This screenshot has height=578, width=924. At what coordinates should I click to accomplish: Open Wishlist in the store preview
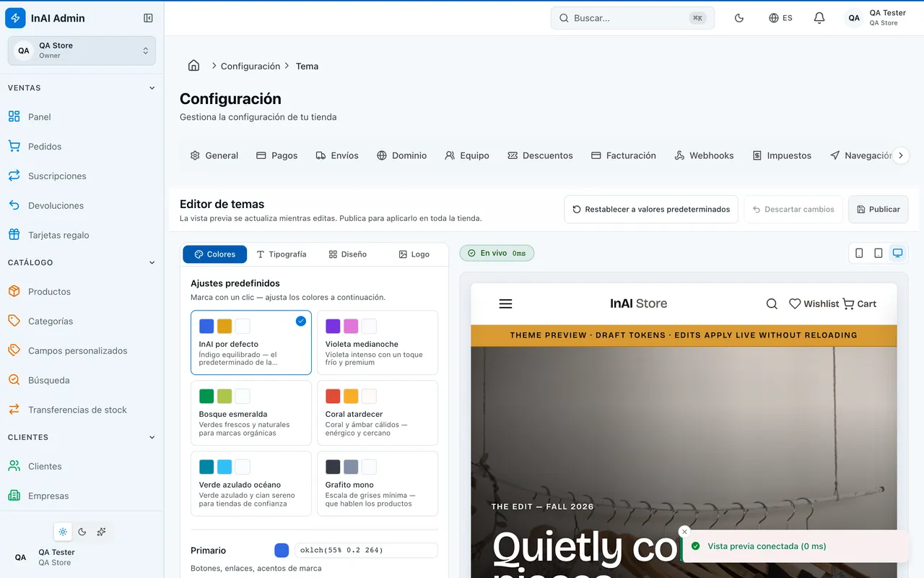(814, 304)
